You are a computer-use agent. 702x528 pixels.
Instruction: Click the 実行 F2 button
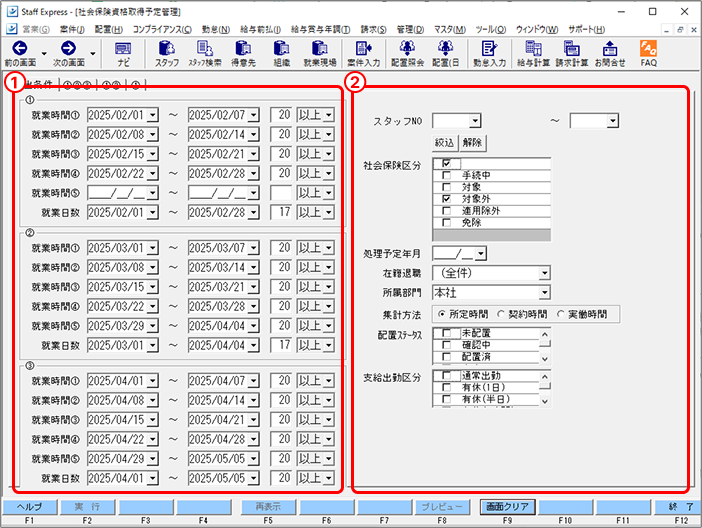click(x=87, y=507)
